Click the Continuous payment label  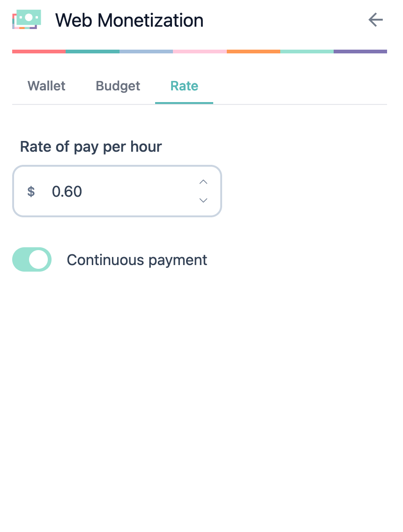[137, 259]
